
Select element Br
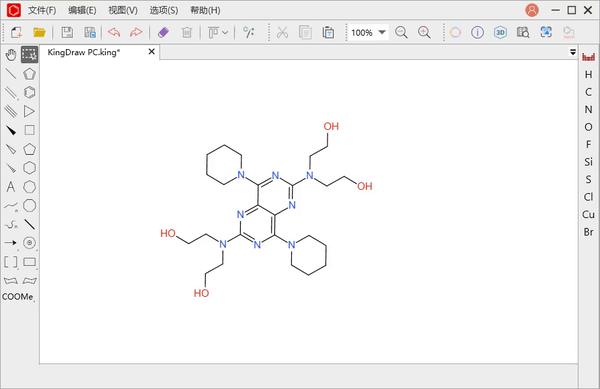point(589,232)
